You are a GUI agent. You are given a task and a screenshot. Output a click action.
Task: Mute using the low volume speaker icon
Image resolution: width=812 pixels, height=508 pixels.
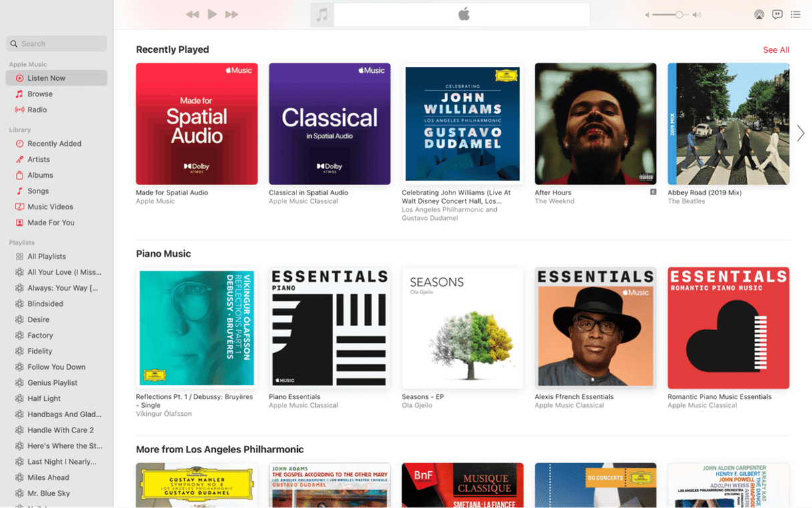point(647,15)
